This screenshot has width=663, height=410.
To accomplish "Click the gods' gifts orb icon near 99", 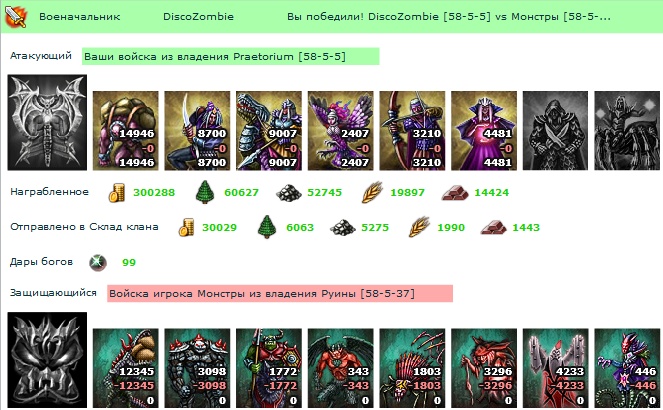I will pyautogui.click(x=98, y=262).
